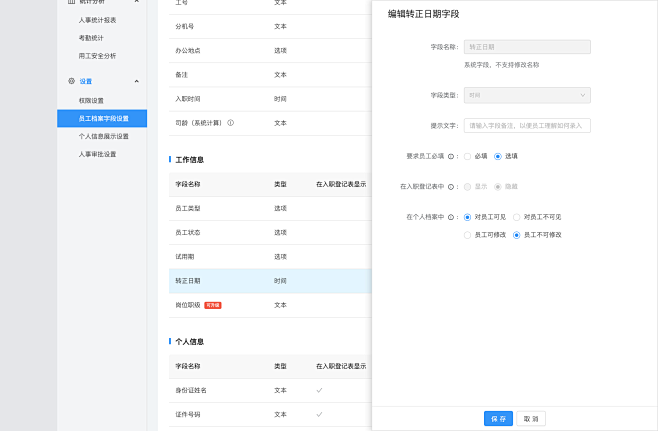Image resolution: width=658 pixels, height=431 pixels.
Task: Select the 选填 radio option
Action: (x=498, y=157)
